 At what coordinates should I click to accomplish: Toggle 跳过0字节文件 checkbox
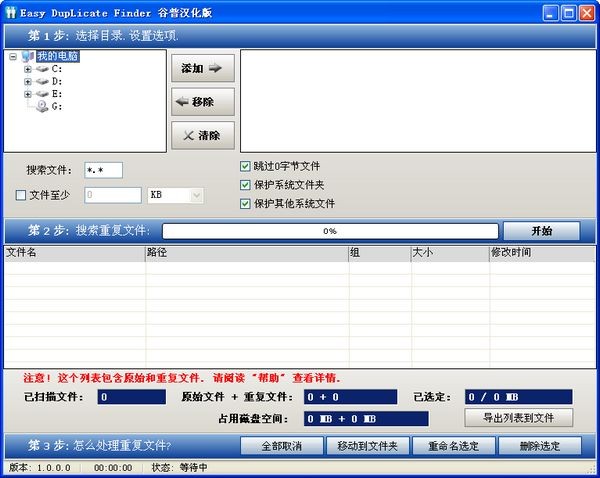pyautogui.click(x=245, y=166)
